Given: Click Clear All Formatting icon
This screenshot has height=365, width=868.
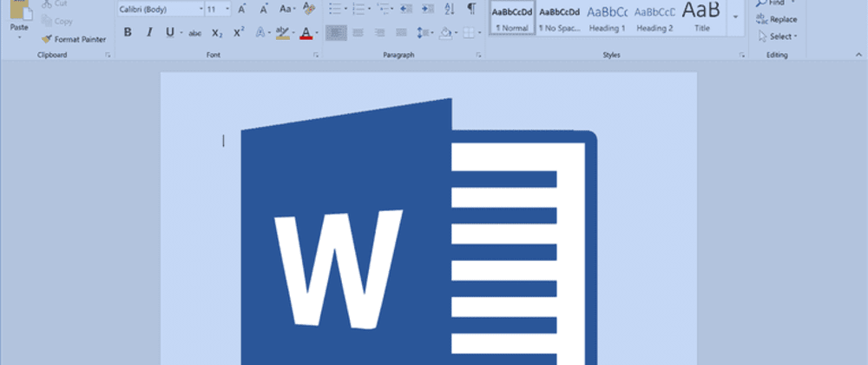Looking at the screenshot, I should [309, 9].
